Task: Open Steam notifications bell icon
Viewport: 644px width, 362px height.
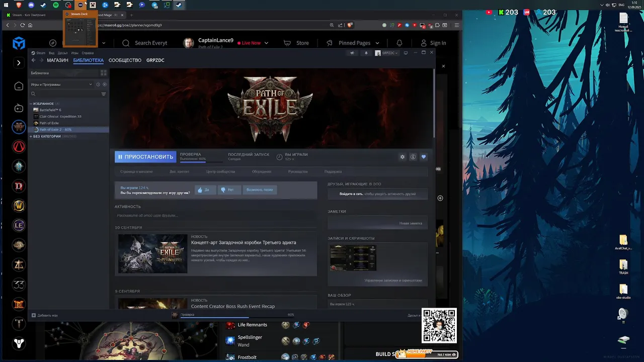Action: point(366,53)
